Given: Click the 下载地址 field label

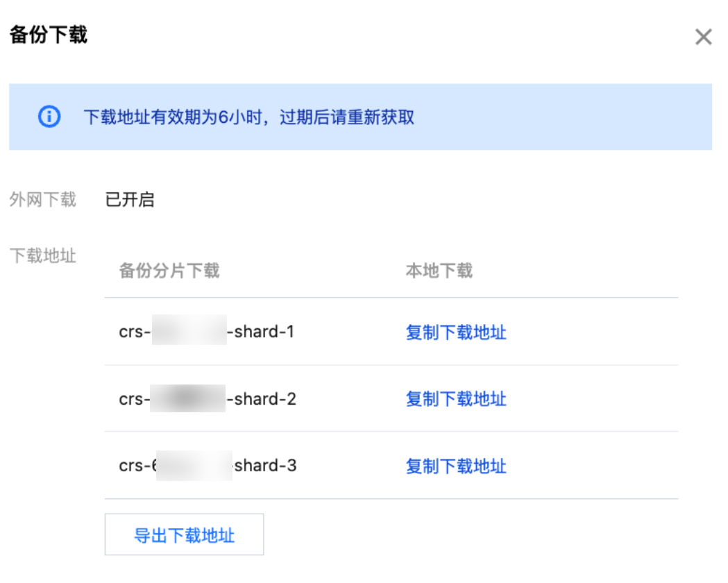Looking at the screenshot, I should click(42, 256).
